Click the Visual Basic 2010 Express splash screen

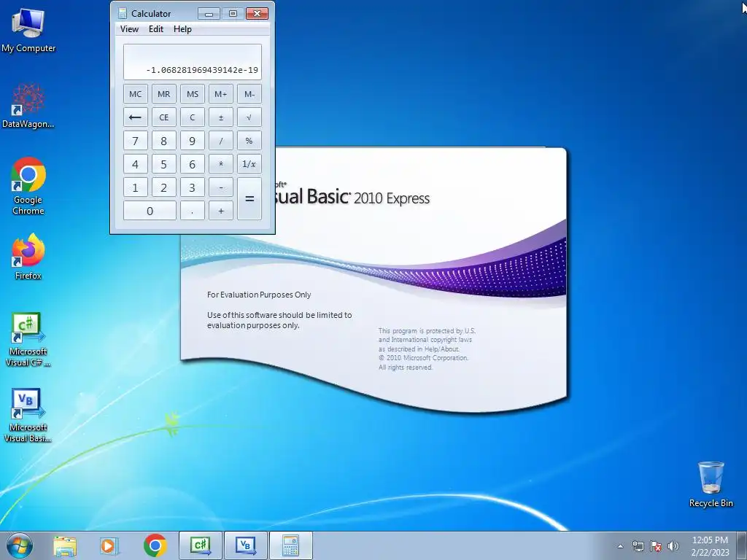tap(373, 279)
